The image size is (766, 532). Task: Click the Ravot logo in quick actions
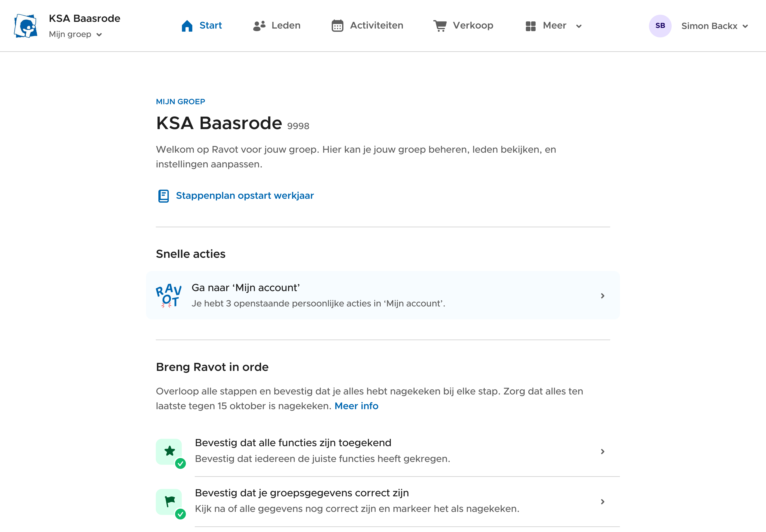pos(168,295)
